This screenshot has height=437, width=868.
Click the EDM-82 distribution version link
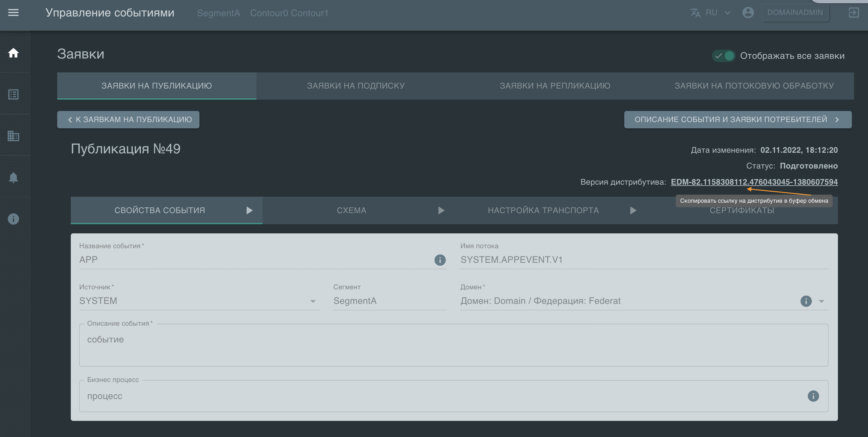tap(754, 182)
